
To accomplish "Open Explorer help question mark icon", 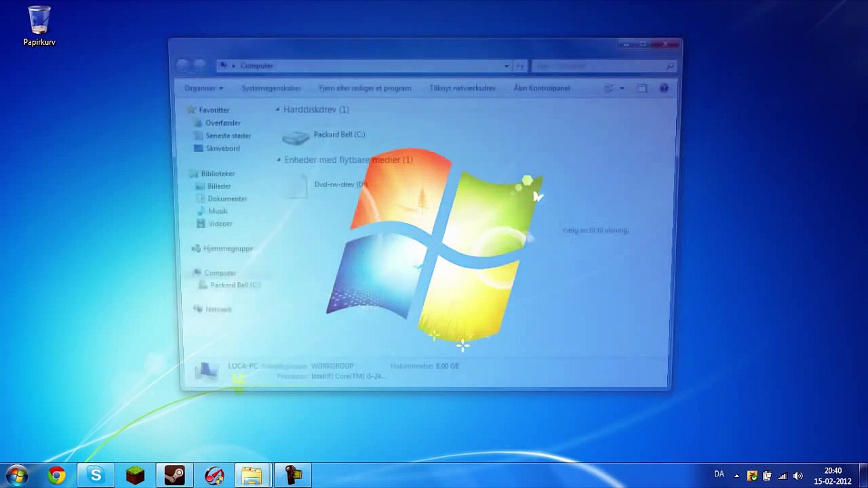I will point(664,88).
